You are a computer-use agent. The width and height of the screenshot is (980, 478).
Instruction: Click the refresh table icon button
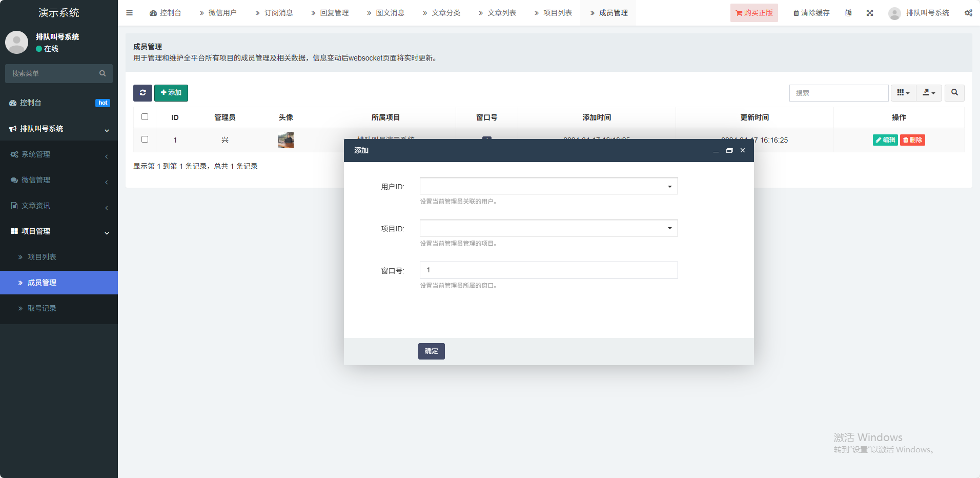pyautogui.click(x=142, y=93)
